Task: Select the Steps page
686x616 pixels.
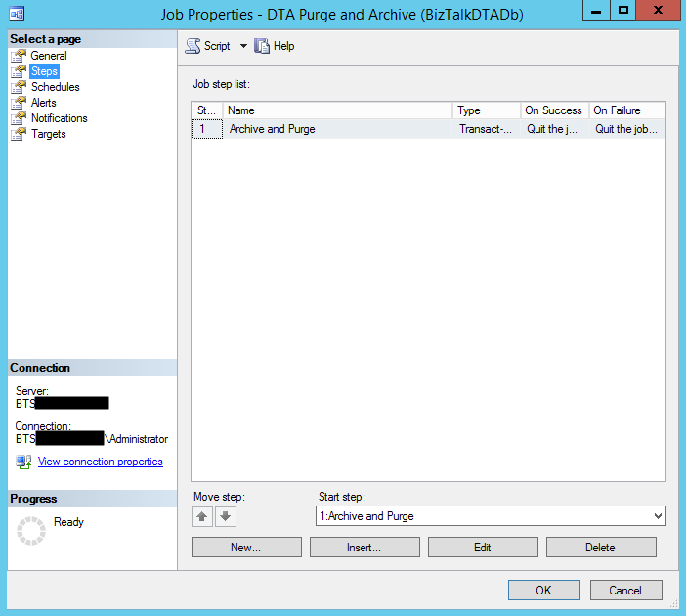Action: click(44, 71)
